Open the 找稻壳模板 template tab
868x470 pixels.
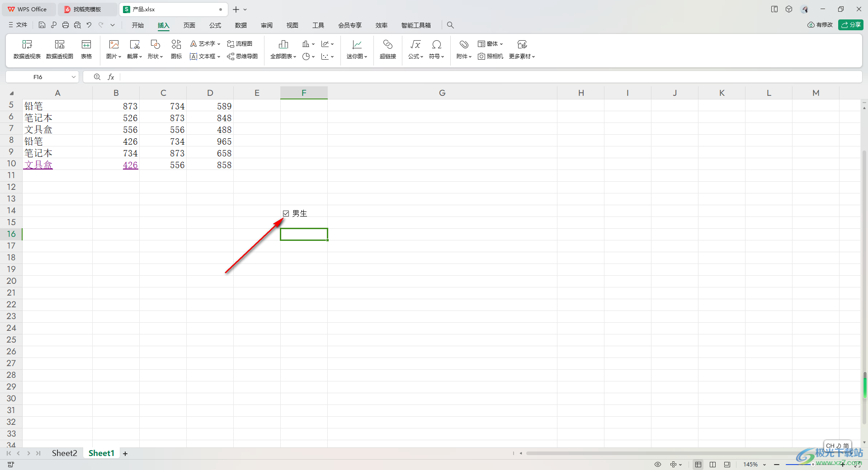pos(87,9)
